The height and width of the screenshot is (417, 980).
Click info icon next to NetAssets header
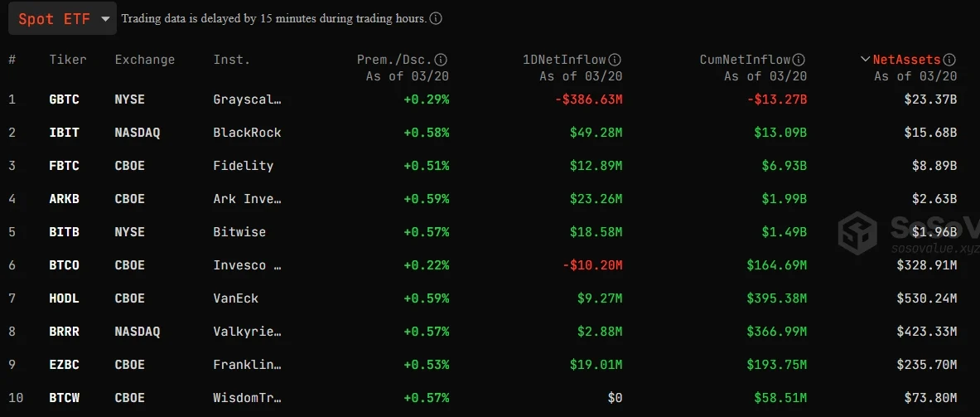(950, 60)
